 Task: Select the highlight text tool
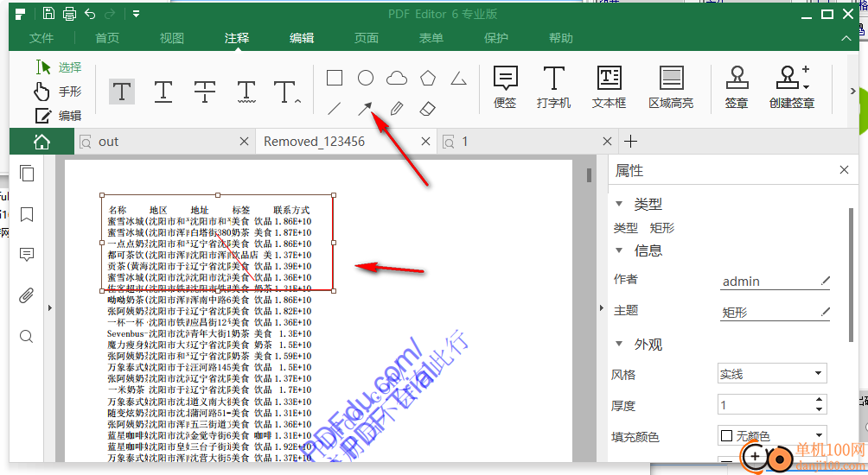click(x=122, y=92)
